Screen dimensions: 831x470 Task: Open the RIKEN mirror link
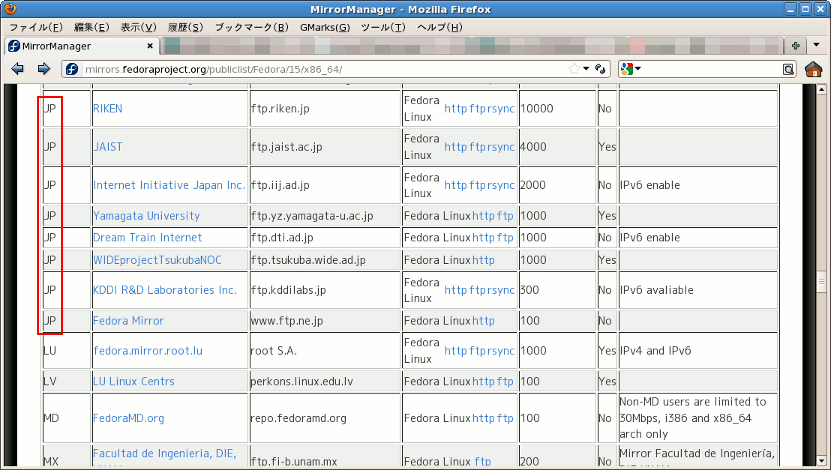click(x=108, y=108)
